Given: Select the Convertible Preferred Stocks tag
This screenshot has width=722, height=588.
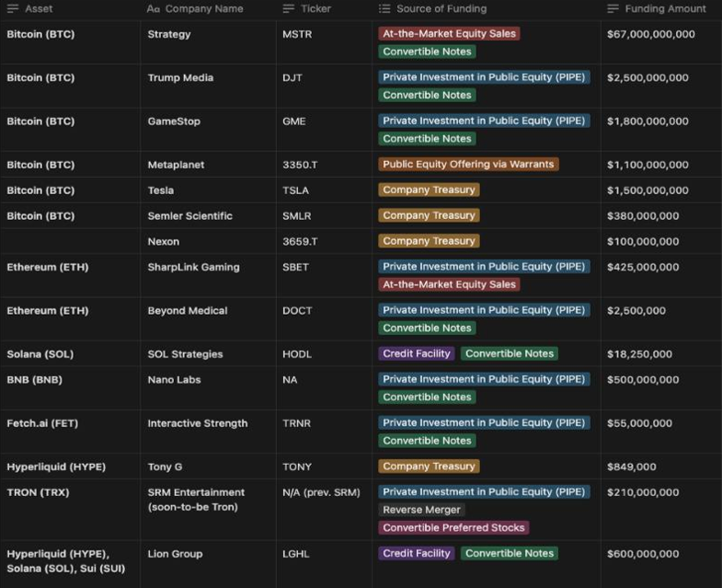Looking at the screenshot, I should click(x=453, y=527).
